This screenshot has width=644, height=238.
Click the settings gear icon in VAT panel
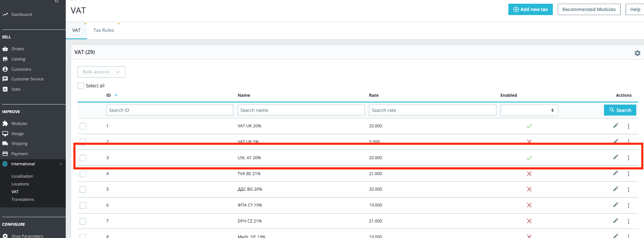(x=637, y=53)
